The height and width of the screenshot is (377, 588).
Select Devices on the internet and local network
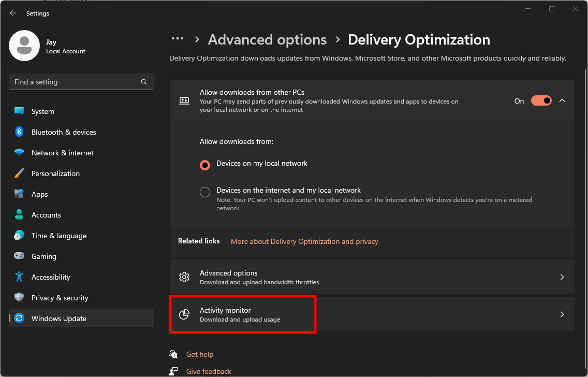click(205, 192)
